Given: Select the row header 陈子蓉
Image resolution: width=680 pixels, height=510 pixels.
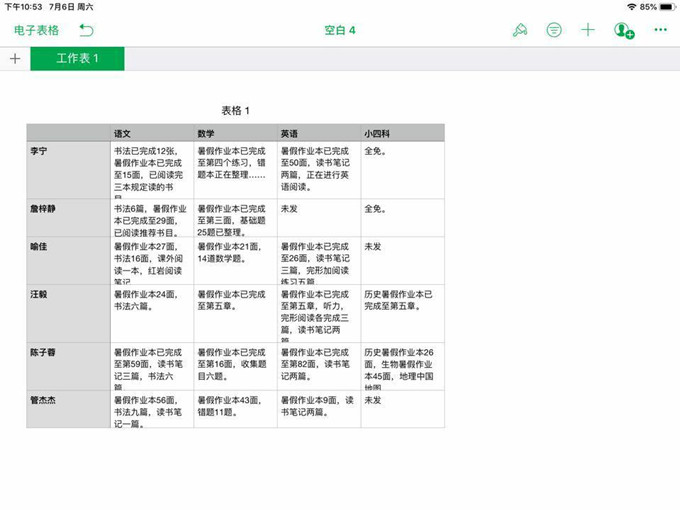Looking at the screenshot, I should 69,366.
